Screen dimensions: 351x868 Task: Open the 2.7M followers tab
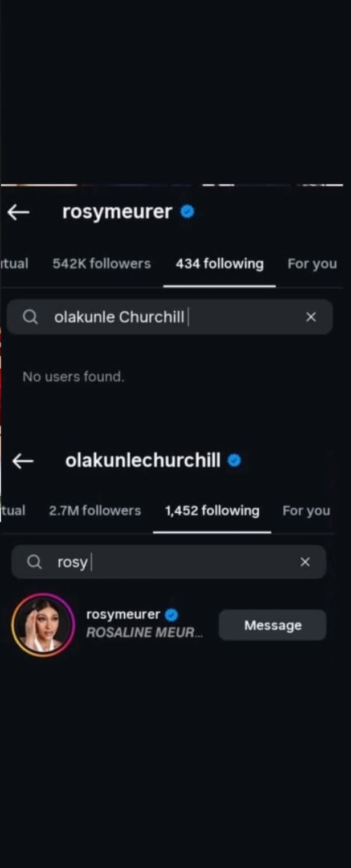(x=95, y=511)
